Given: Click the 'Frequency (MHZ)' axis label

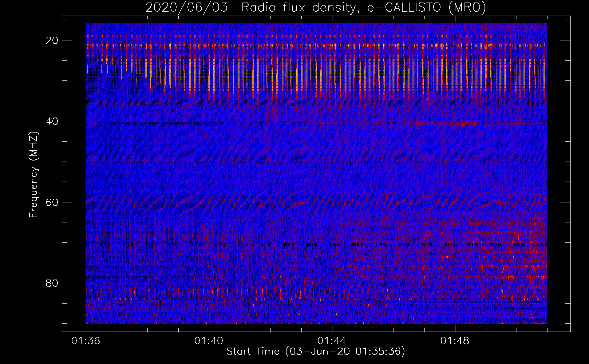Looking at the screenshot, I should click(33, 175).
